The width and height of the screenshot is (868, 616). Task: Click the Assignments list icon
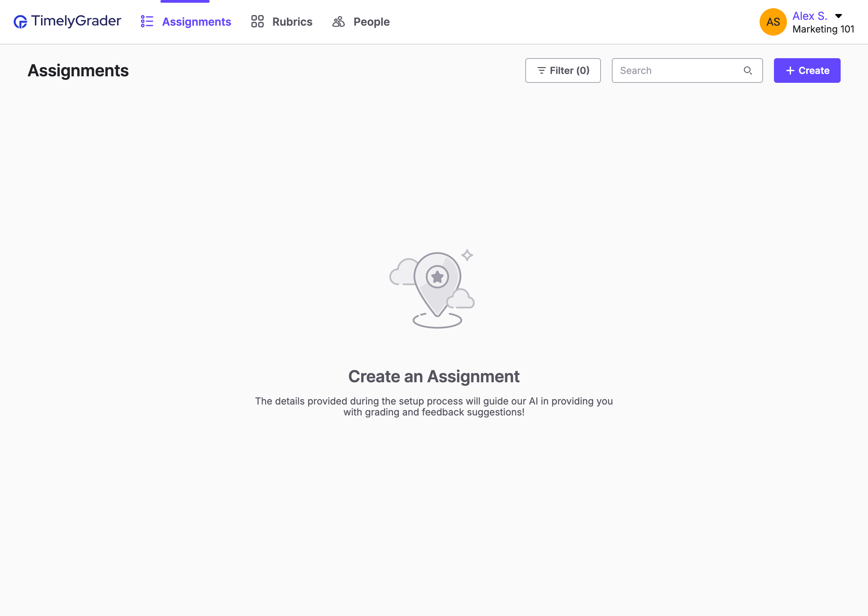(147, 22)
